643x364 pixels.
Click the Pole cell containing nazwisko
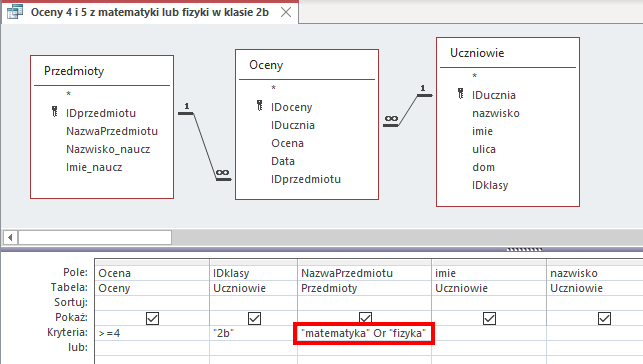[595, 273]
